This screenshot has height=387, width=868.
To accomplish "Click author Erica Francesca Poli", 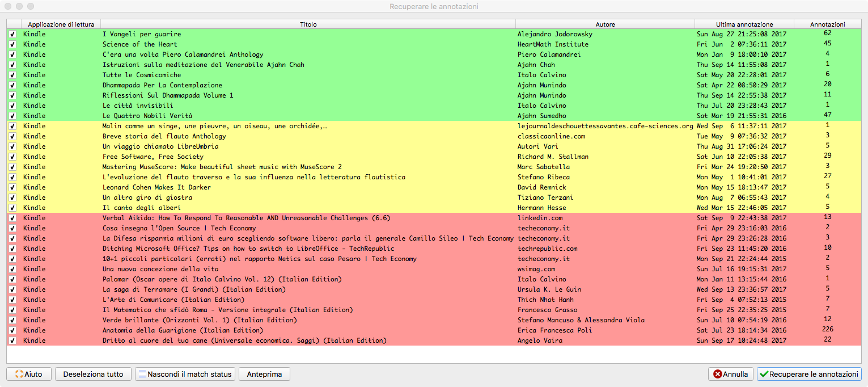I will point(555,330).
